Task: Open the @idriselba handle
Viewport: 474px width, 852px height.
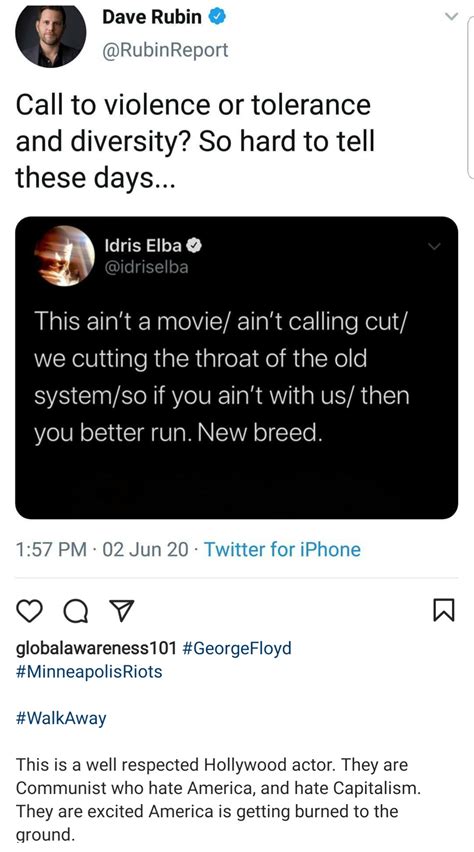Action: pyautogui.click(x=146, y=267)
